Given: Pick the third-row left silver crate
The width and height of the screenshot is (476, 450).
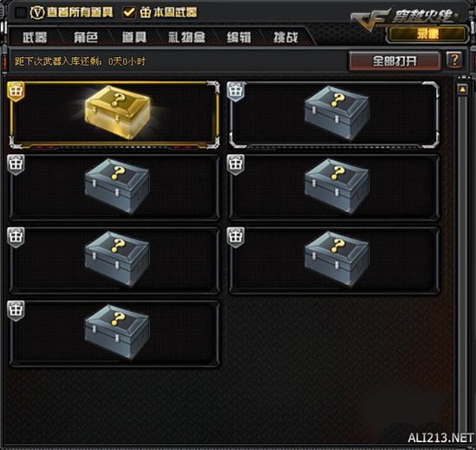Looking at the screenshot, I should [x=117, y=259].
